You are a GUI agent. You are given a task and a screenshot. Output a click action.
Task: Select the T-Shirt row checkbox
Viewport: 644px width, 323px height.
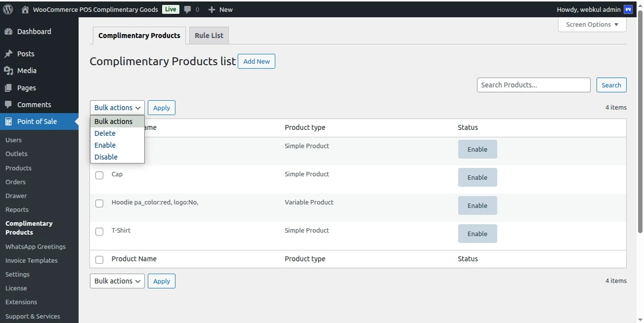tap(99, 232)
